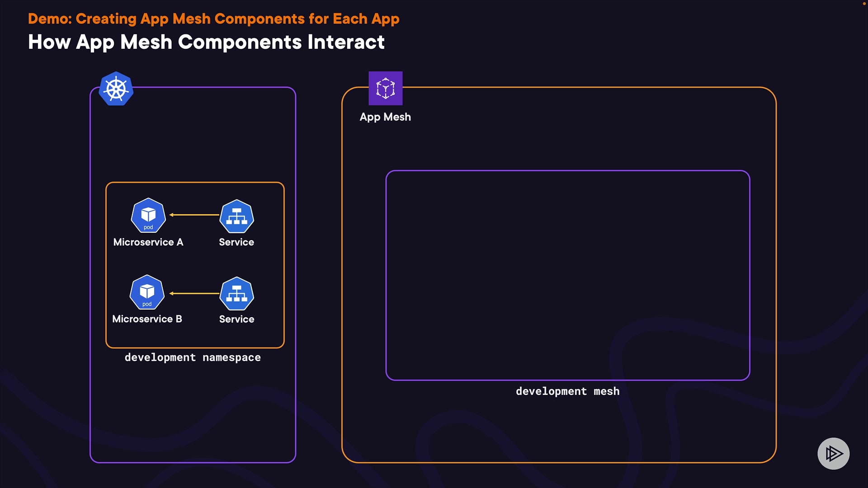Click the lower Service text label
Viewport: 868px width, 488px height.
tap(236, 319)
